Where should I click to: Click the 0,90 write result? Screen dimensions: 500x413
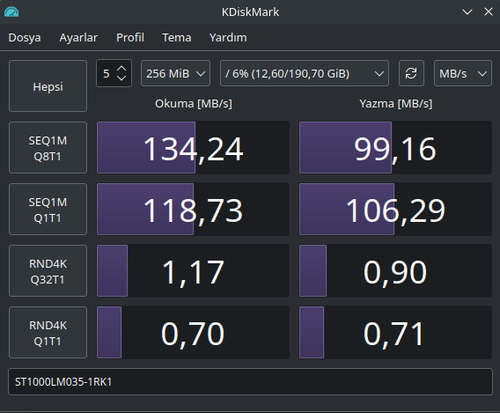(395, 271)
